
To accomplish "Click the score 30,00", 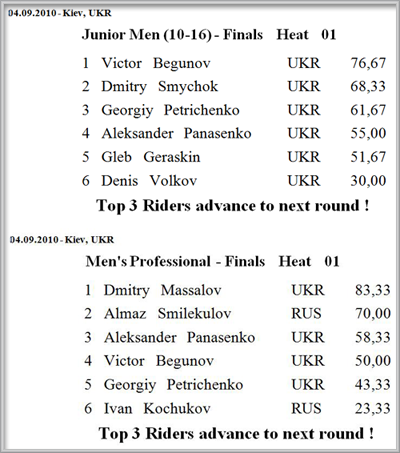I will click(x=368, y=181).
